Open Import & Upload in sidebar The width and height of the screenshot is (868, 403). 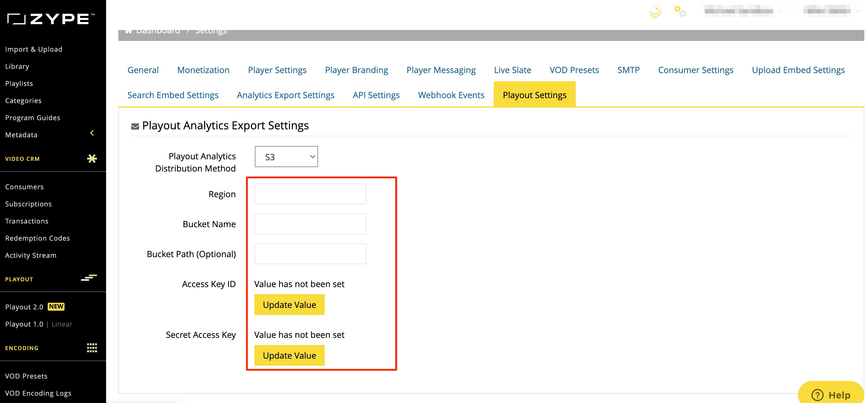34,49
